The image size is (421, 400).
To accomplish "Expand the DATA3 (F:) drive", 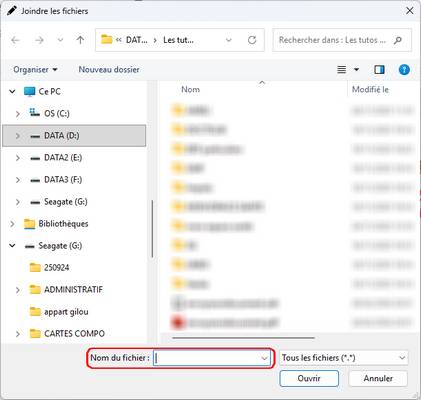I will [x=17, y=180].
